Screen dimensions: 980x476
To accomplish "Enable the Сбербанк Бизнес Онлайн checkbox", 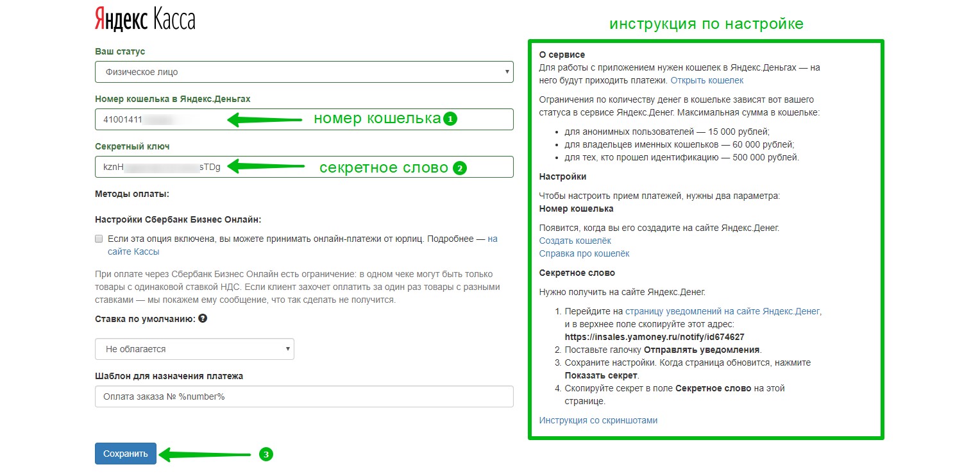I will pos(99,239).
